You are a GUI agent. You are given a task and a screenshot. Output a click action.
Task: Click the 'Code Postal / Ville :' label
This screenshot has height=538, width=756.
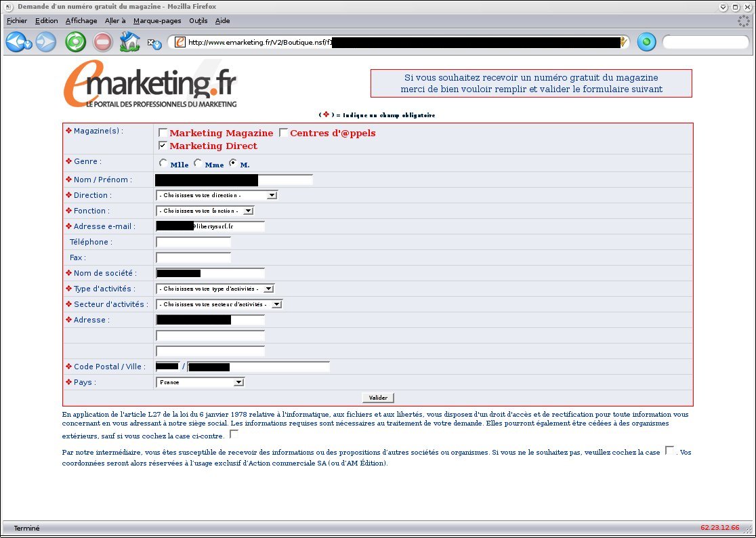click(x=110, y=367)
